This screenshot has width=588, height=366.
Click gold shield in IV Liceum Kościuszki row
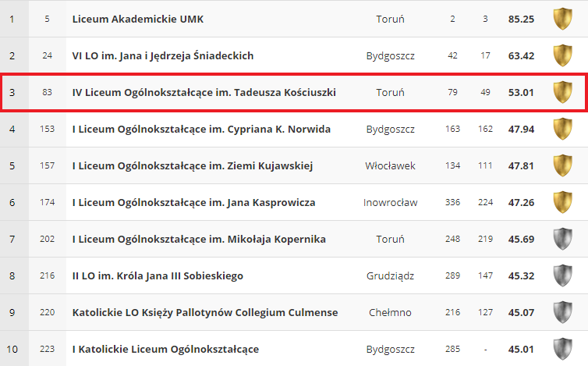(x=562, y=92)
